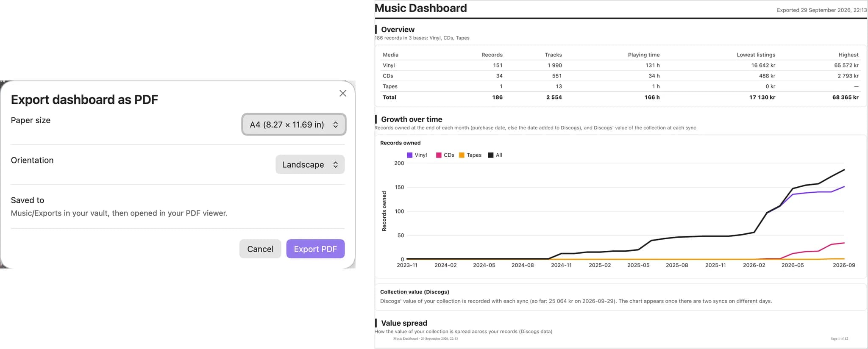Click the "2024-11" x-axis label
Image resolution: width=868 pixels, height=349 pixels.
(561, 265)
